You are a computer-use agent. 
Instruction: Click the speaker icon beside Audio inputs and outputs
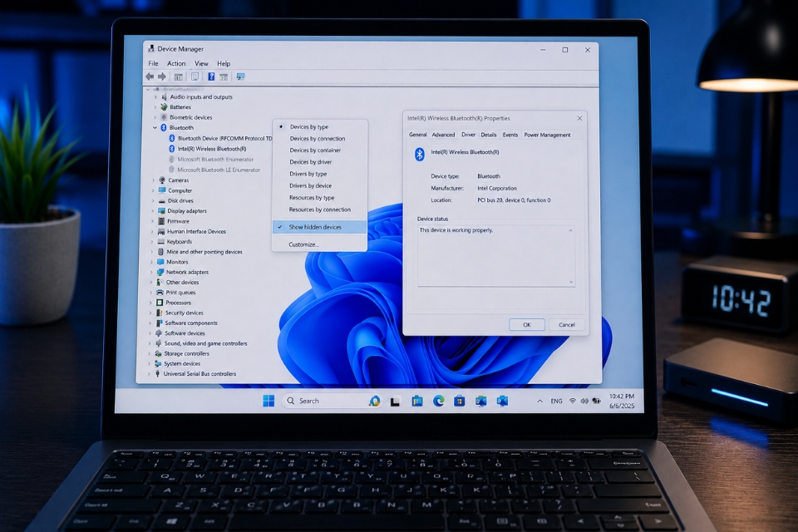coord(164,96)
